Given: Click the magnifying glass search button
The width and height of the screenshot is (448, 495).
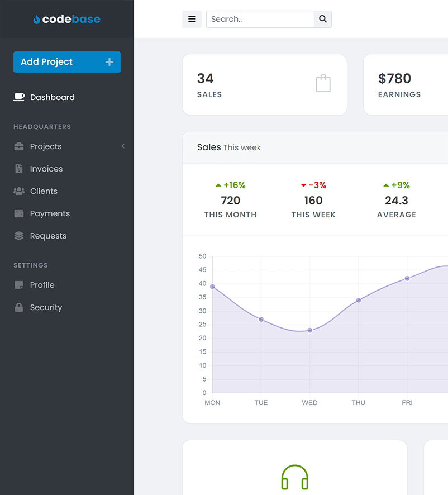Looking at the screenshot, I should click(x=323, y=19).
